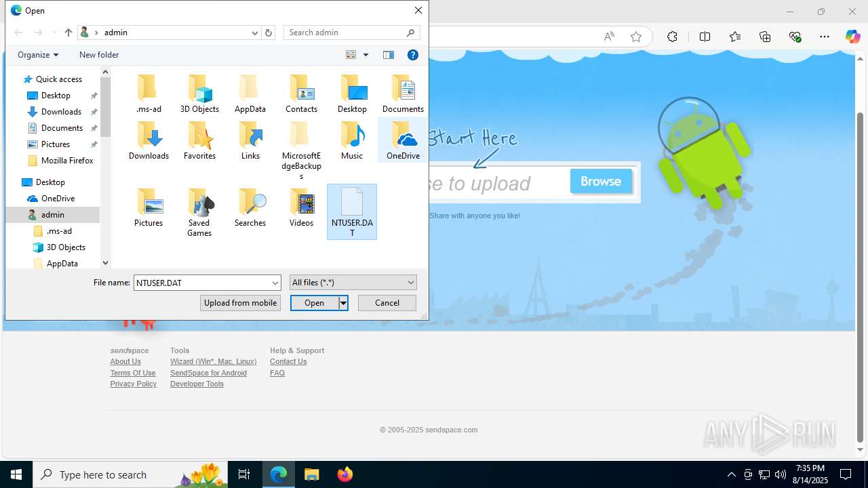868x488 pixels.
Task: Select Downloads in the navigation pane
Action: point(61,112)
